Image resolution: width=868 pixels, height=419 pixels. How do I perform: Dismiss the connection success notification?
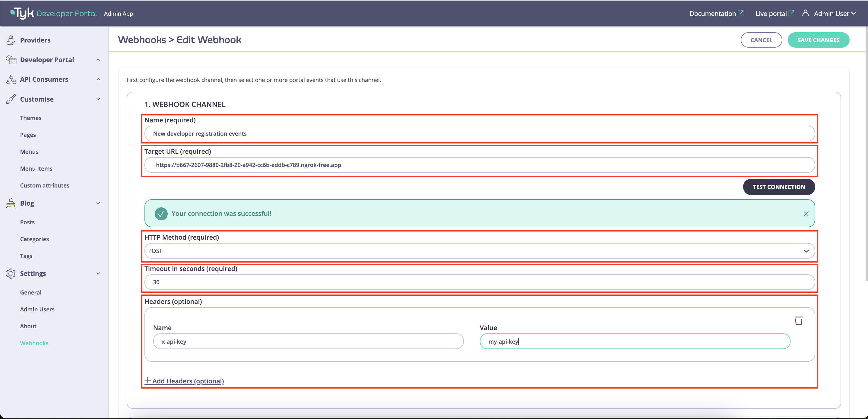click(806, 213)
